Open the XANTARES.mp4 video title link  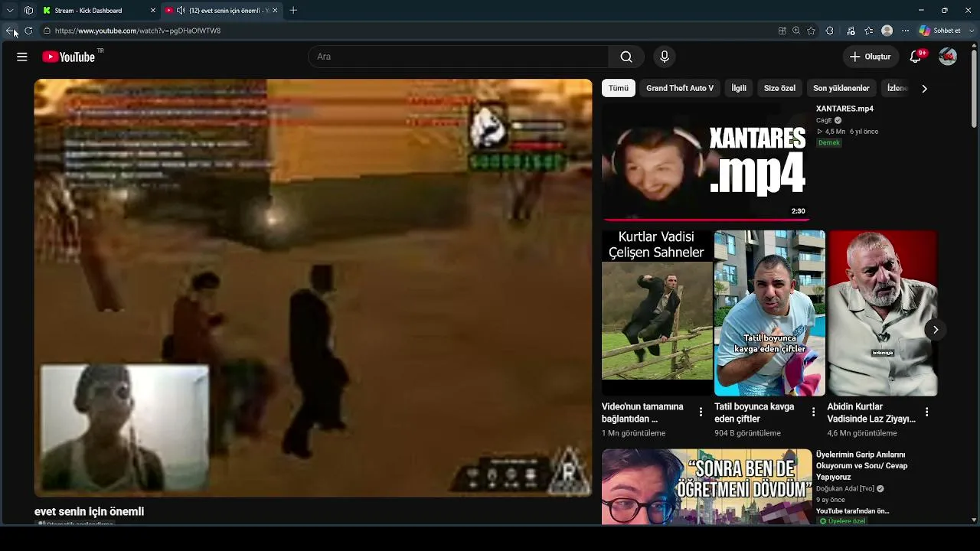pos(844,109)
